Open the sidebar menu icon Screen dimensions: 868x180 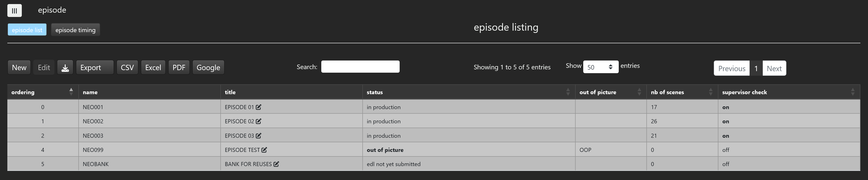(x=14, y=10)
